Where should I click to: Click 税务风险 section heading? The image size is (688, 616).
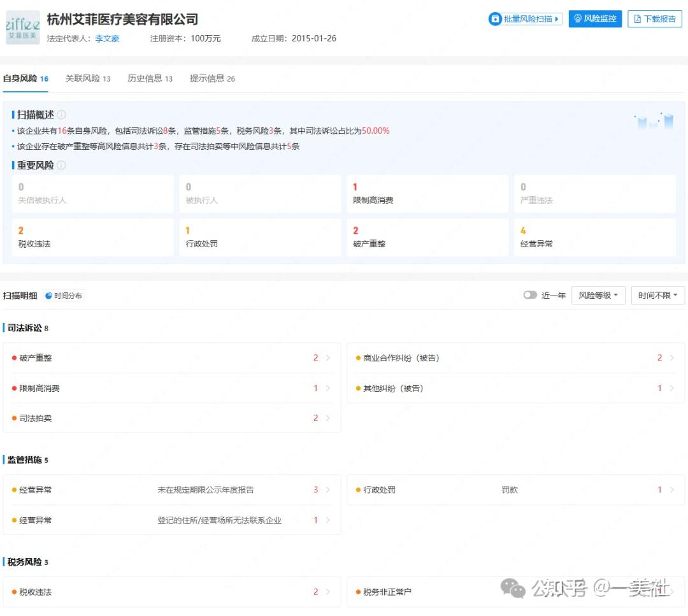tap(25, 562)
